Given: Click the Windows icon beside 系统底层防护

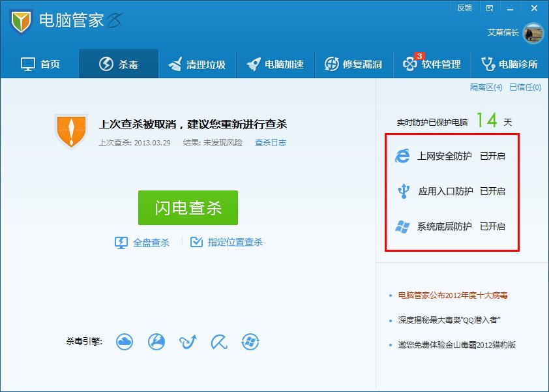Looking at the screenshot, I should (402, 226).
